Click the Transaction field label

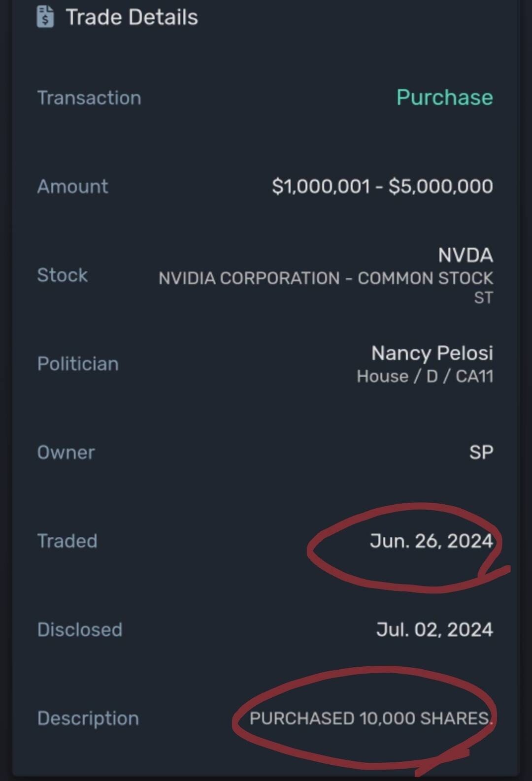(x=89, y=98)
